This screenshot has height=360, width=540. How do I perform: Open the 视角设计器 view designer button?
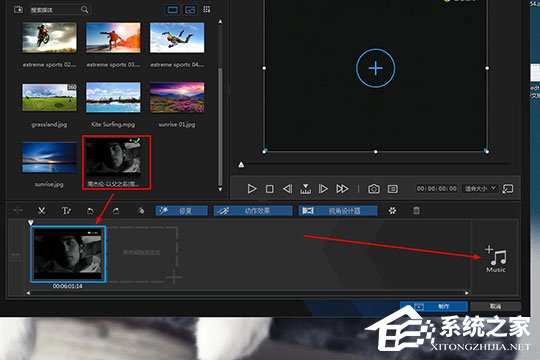point(338,210)
